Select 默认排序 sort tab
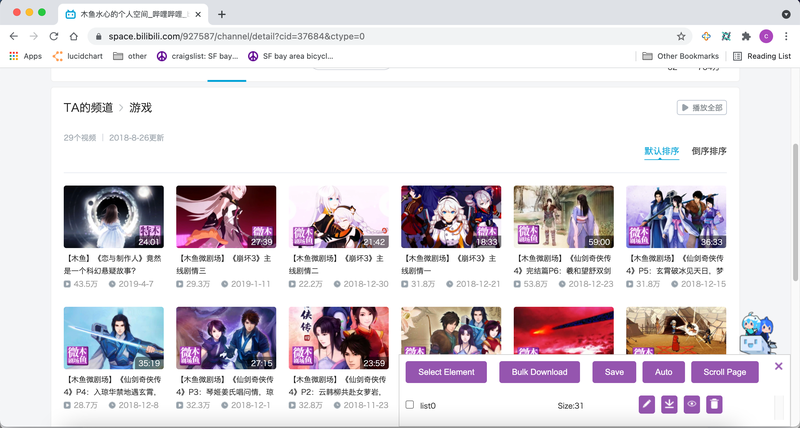Viewport: 800px width, 428px height. [661, 151]
